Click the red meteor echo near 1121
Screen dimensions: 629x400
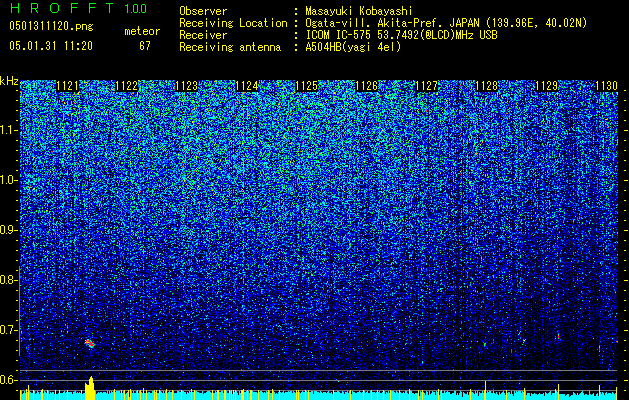(x=89, y=343)
